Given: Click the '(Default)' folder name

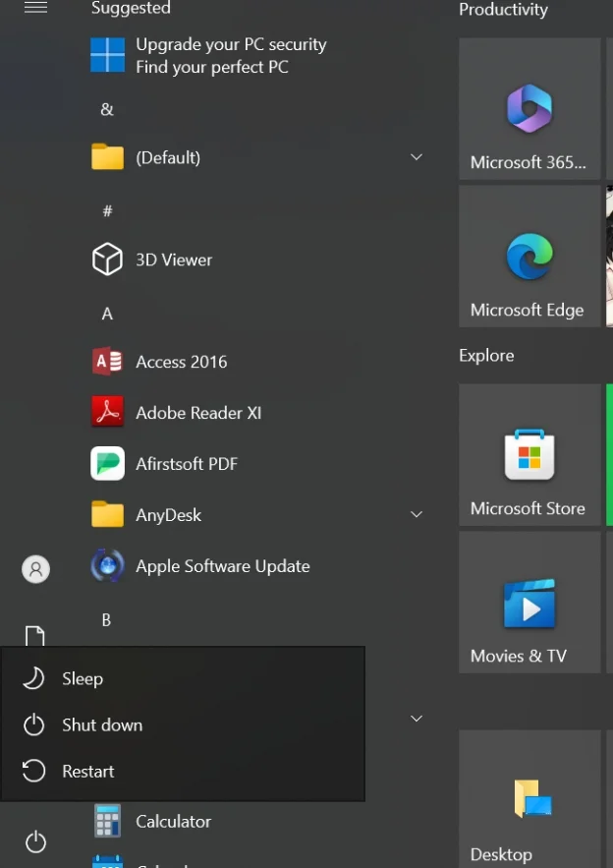Looking at the screenshot, I should (x=168, y=157).
